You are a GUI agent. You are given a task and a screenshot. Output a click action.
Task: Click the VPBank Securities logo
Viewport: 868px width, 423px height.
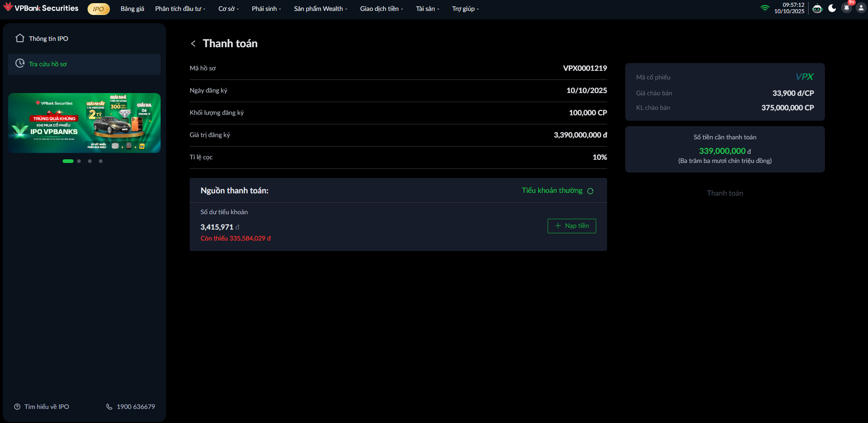click(41, 8)
